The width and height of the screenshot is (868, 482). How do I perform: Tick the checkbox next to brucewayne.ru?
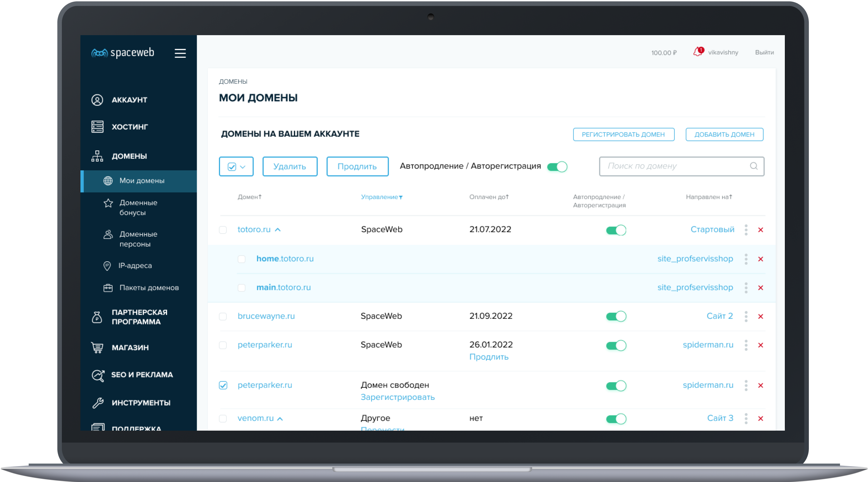223,316
